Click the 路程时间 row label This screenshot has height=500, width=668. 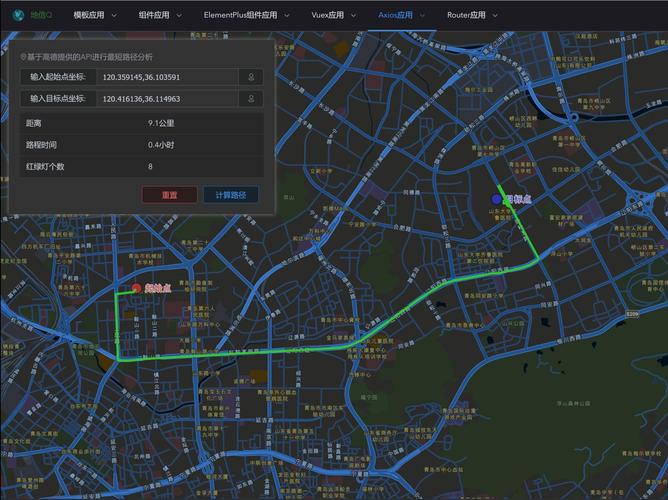(41, 145)
